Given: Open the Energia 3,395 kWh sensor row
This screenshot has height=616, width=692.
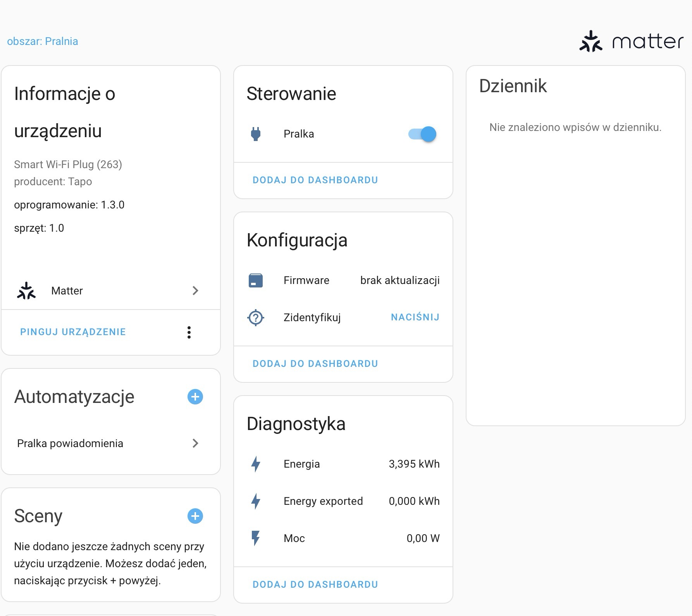Looking at the screenshot, I should coord(343,464).
